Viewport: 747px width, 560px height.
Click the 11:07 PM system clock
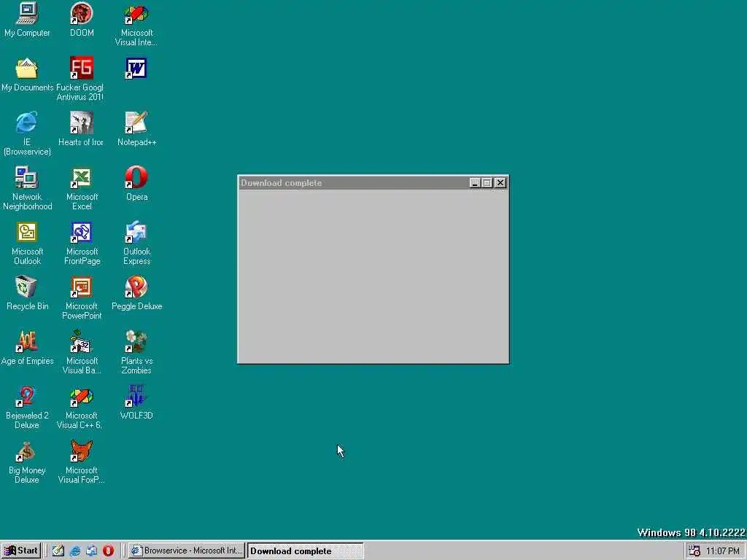(x=723, y=551)
